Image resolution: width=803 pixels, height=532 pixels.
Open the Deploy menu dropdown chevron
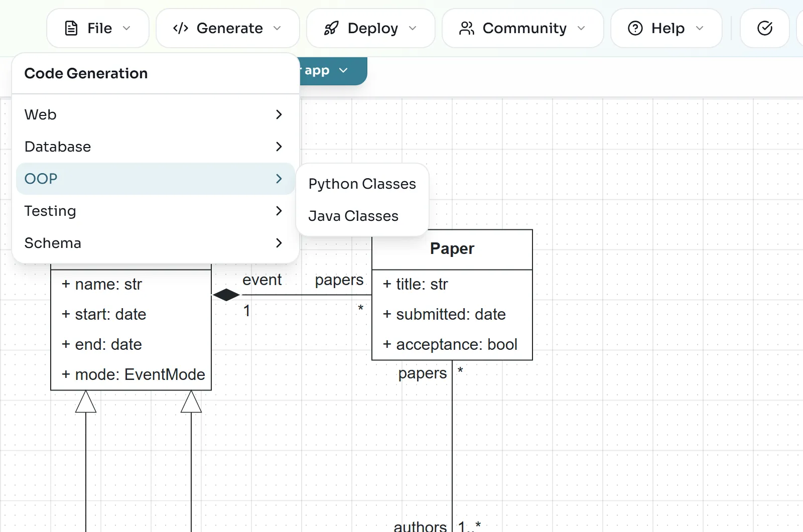[x=413, y=28]
